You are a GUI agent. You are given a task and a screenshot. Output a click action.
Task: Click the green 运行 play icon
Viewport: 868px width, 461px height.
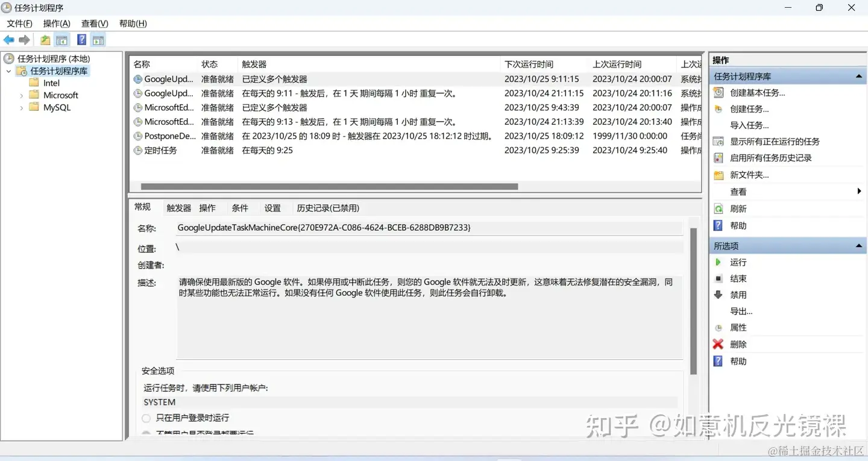[718, 262]
